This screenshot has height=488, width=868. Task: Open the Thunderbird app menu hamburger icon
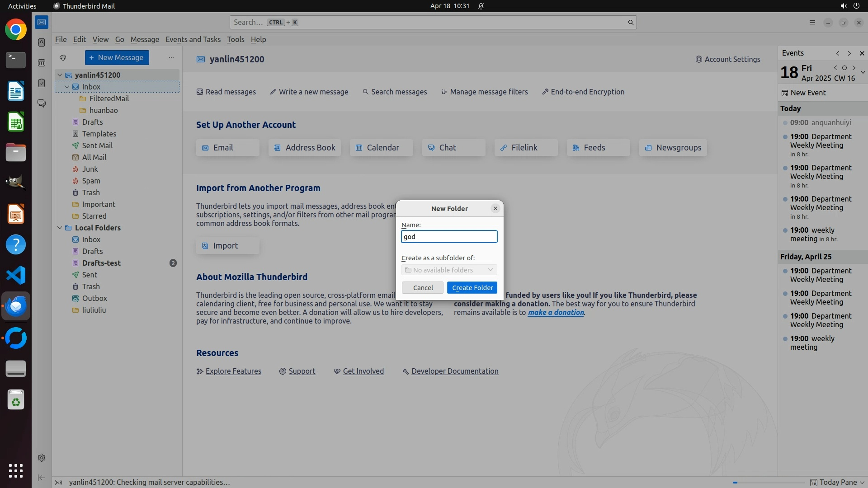tap(812, 23)
